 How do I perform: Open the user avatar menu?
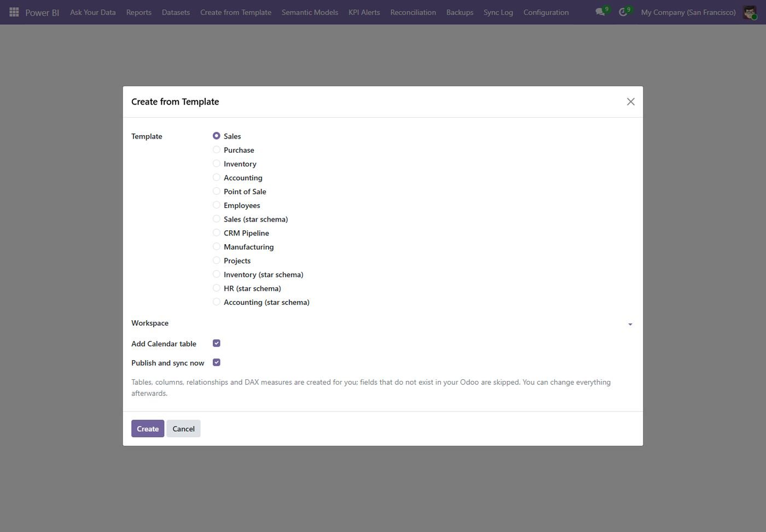[750, 12]
